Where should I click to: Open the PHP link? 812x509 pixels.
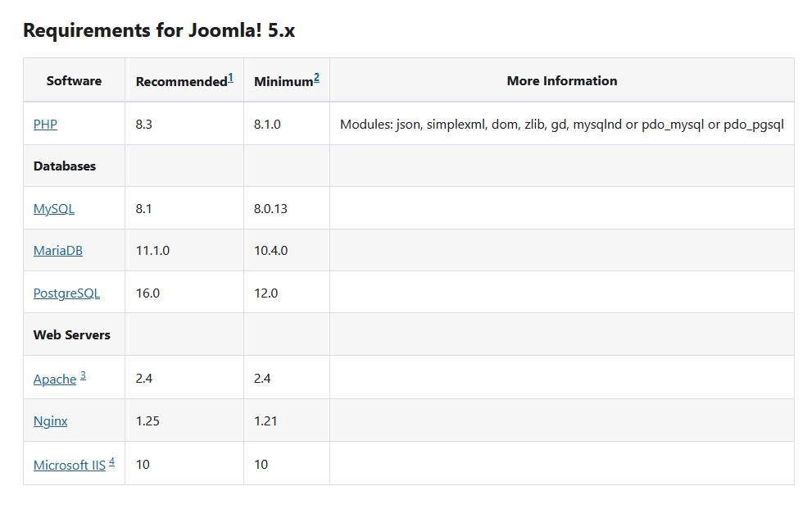tap(45, 125)
